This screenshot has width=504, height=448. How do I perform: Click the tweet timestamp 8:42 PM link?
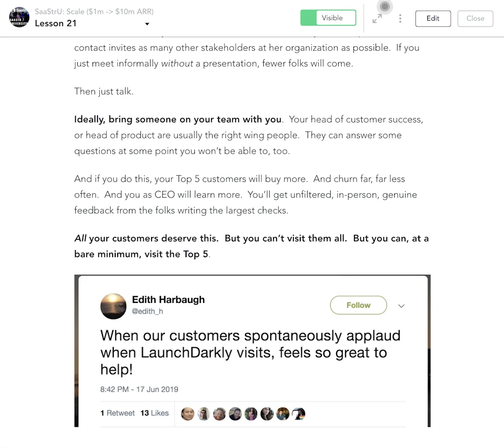139,389
